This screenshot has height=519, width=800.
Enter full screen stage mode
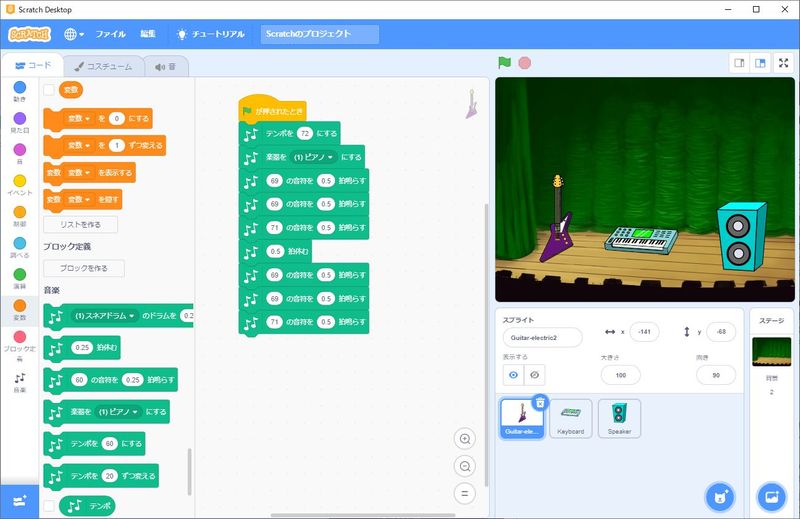click(x=783, y=62)
